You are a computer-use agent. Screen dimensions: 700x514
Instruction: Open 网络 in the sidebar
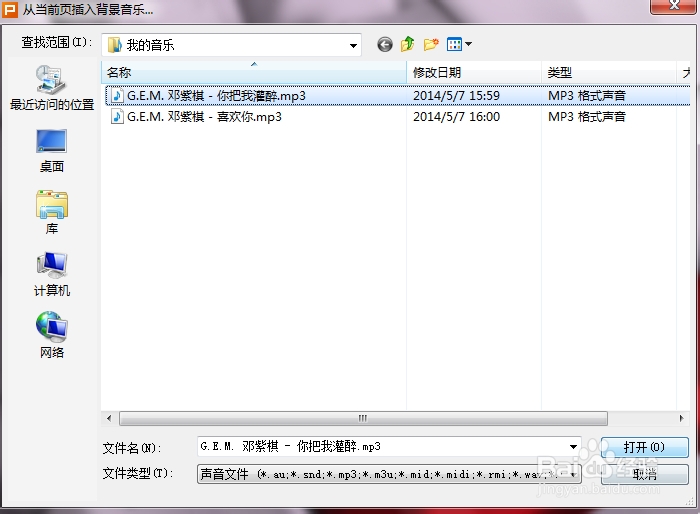pyautogui.click(x=52, y=335)
